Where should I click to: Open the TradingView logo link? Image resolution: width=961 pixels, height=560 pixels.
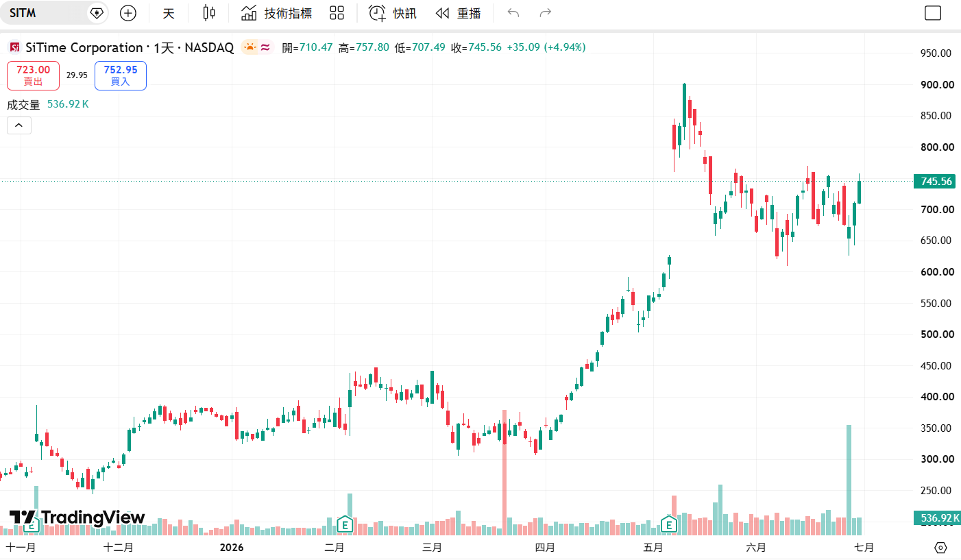tap(77, 518)
